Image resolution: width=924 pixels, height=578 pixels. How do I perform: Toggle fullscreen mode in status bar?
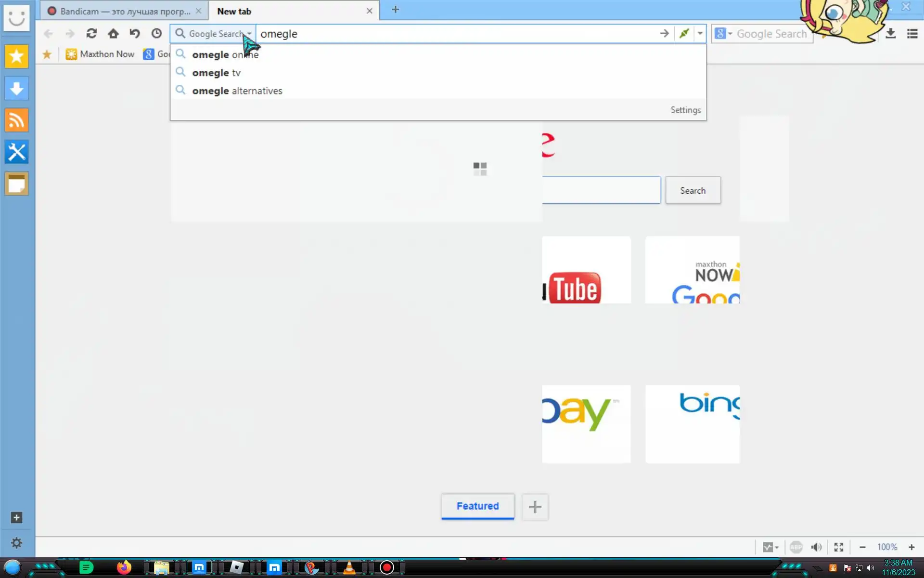point(839,547)
